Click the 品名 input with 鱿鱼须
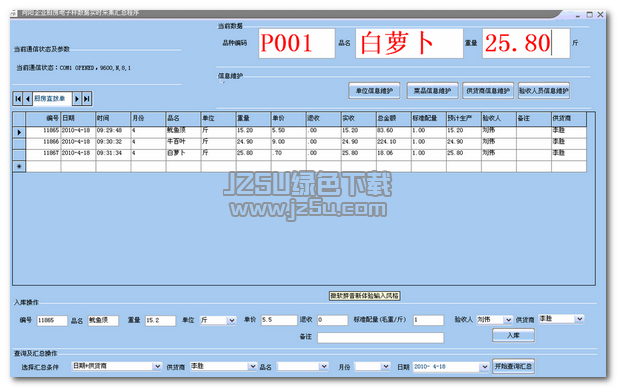The image size is (617, 388). click(x=103, y=320)
